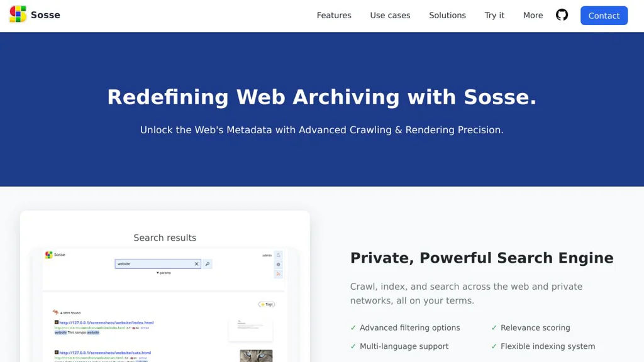Open the Solutions menu item

(x=447, y=15)
